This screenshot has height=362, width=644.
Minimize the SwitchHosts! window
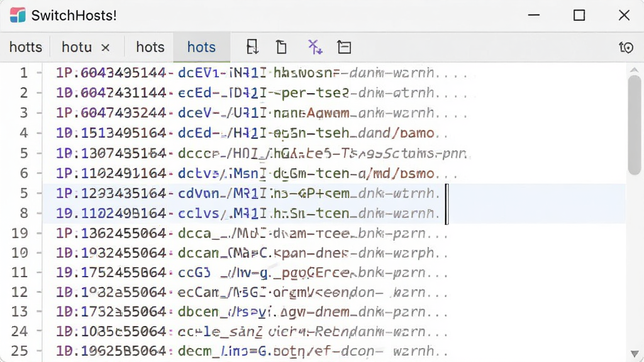(x=534, y=15)
